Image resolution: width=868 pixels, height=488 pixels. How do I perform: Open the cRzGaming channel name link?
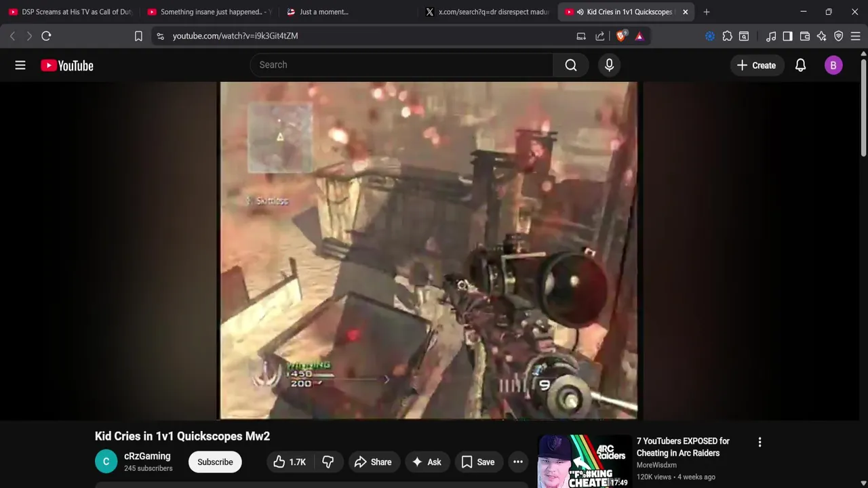[x=147, y=456]
